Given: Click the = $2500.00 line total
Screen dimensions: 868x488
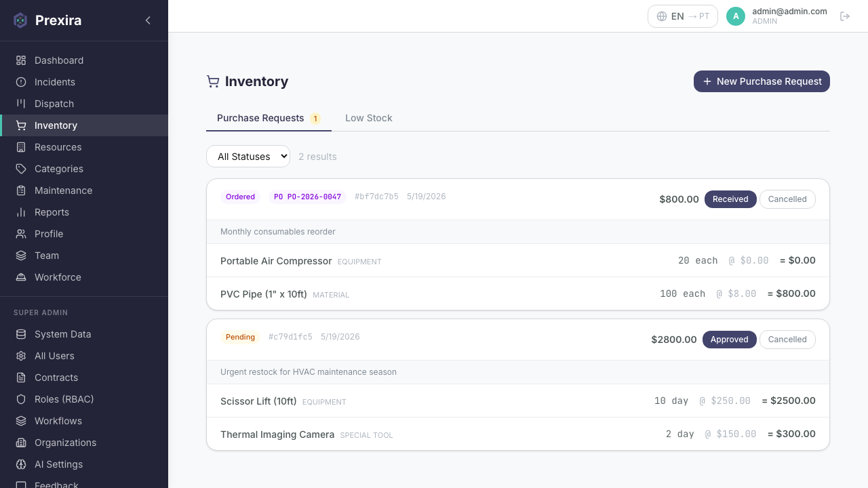Looking at the screenshot, I should tap(789, 401).
